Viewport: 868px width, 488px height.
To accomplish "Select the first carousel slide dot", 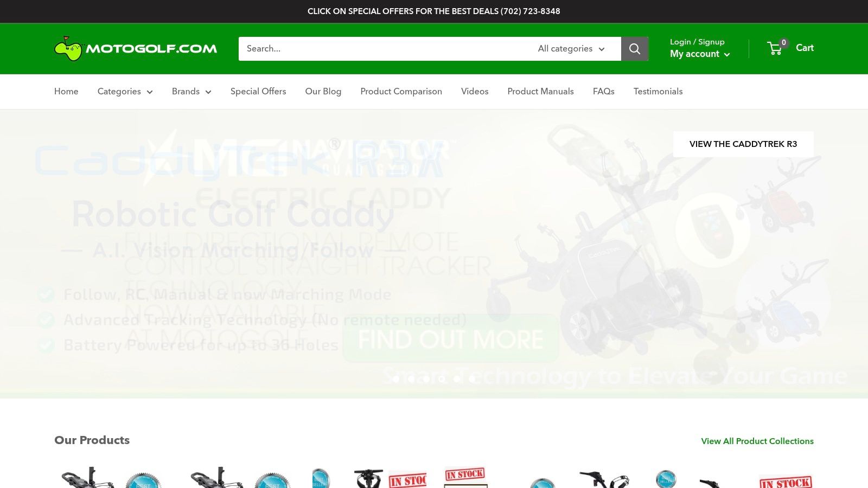I will tap(396, 379).
